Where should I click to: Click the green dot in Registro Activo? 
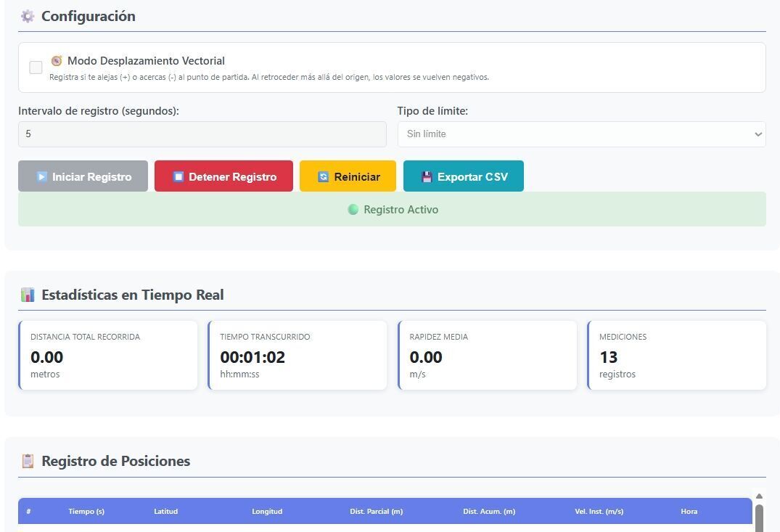click(x=353, y=210)
